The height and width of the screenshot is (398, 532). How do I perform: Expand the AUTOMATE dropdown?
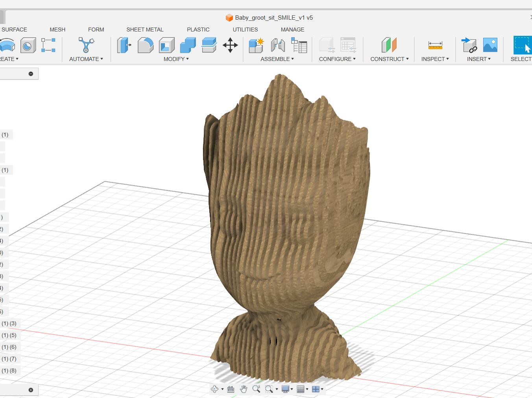[x=86, y=59]
